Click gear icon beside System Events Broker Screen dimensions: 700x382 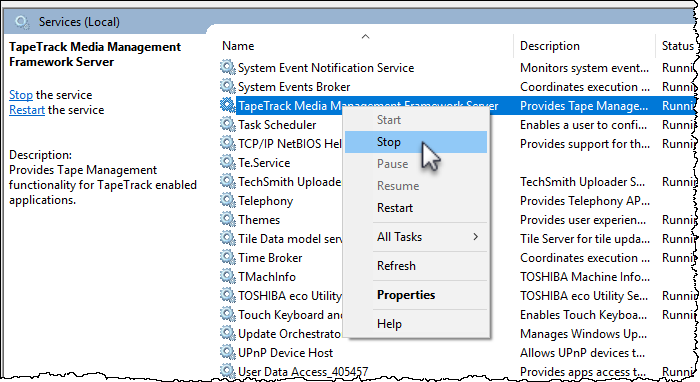tap(228, 86)
